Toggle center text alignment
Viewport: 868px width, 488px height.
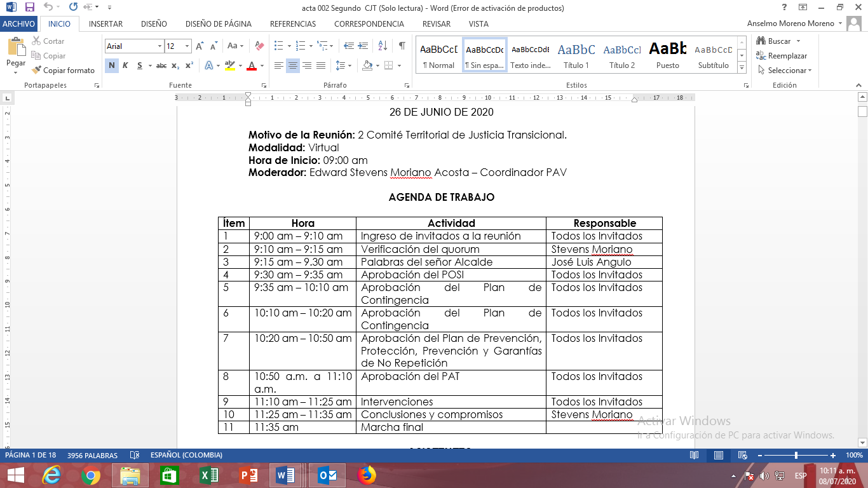click(293, 65)
